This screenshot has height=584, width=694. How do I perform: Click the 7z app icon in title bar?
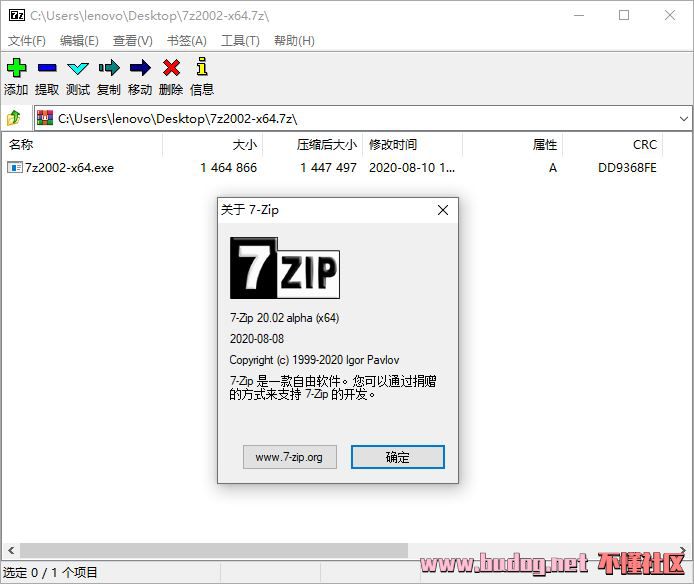click(17, 15)
